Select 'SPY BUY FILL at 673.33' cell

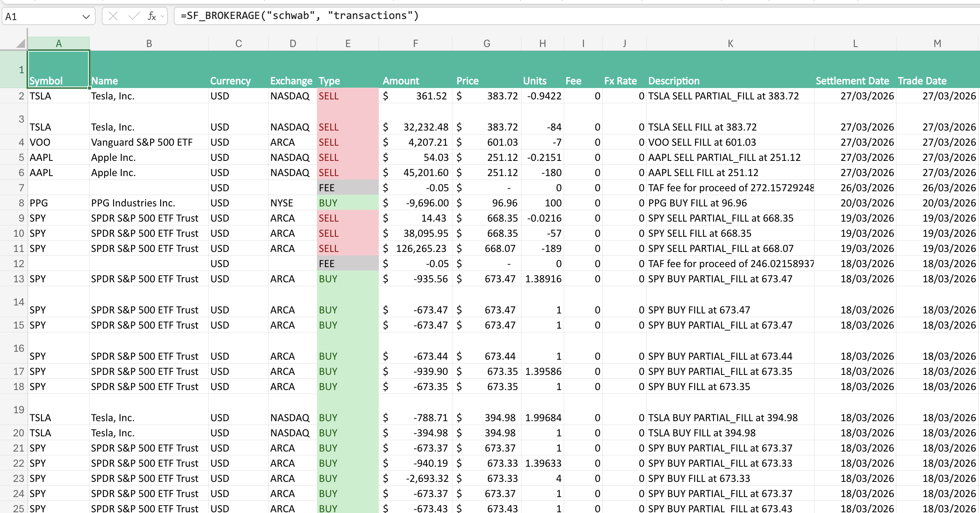pyautogui.click(x=730, y=478)
